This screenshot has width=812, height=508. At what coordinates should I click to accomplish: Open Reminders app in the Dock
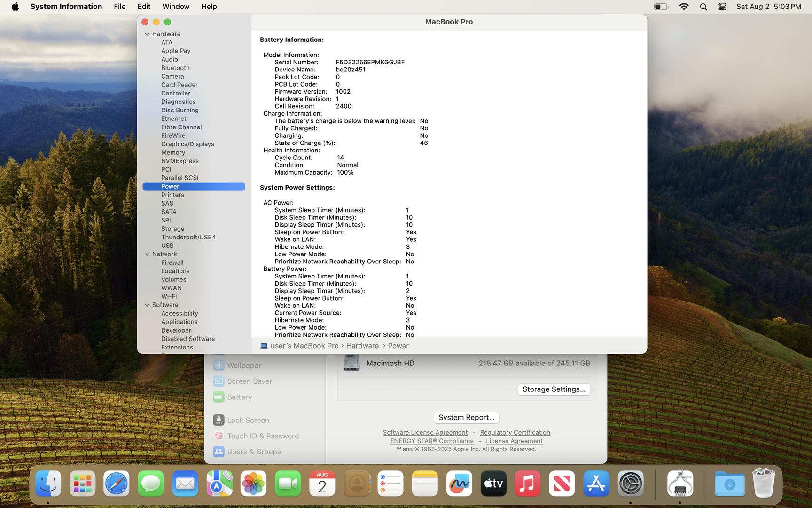(x=390, y=484)
